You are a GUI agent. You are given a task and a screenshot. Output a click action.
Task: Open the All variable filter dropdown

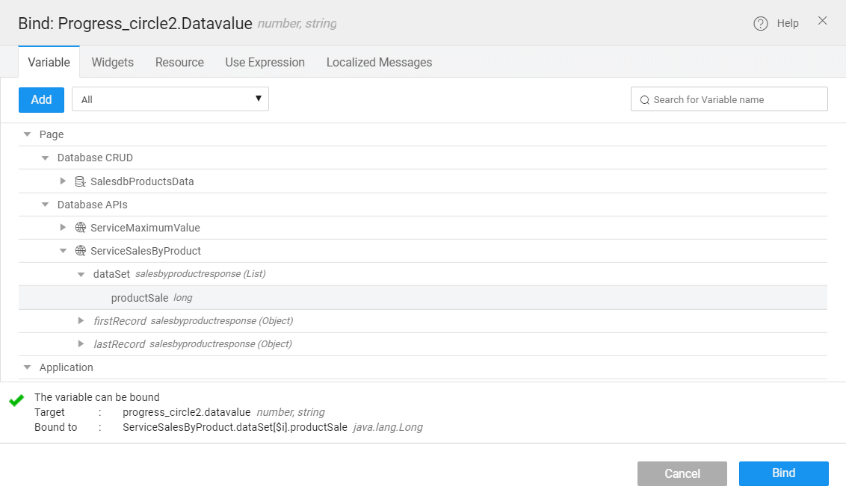(170, 99)
